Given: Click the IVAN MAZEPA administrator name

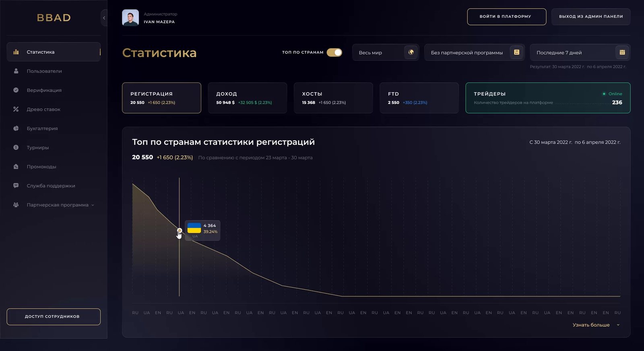Looking at the screenshot, I should 159,22.
